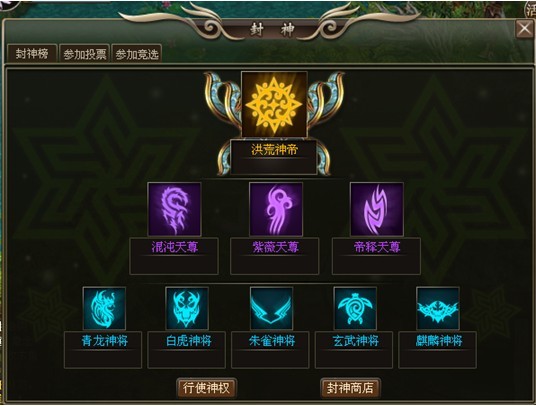Select the 紫薇天尊 name panel

275,256
